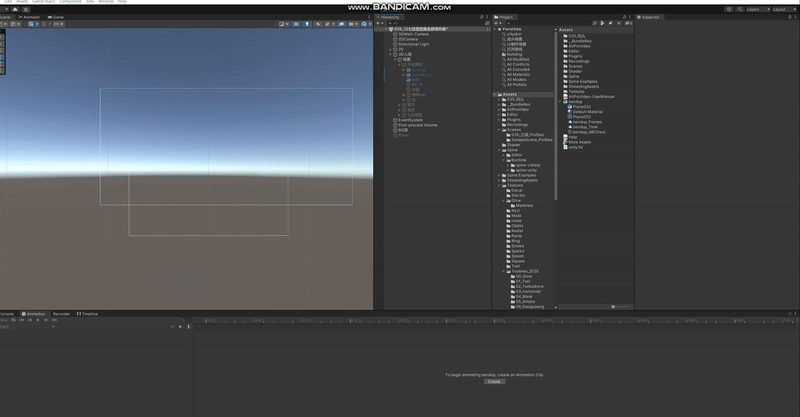Expand the 2D object in Hierarchy
Viewport: 800px width, 417px height.
pos(390,50)
